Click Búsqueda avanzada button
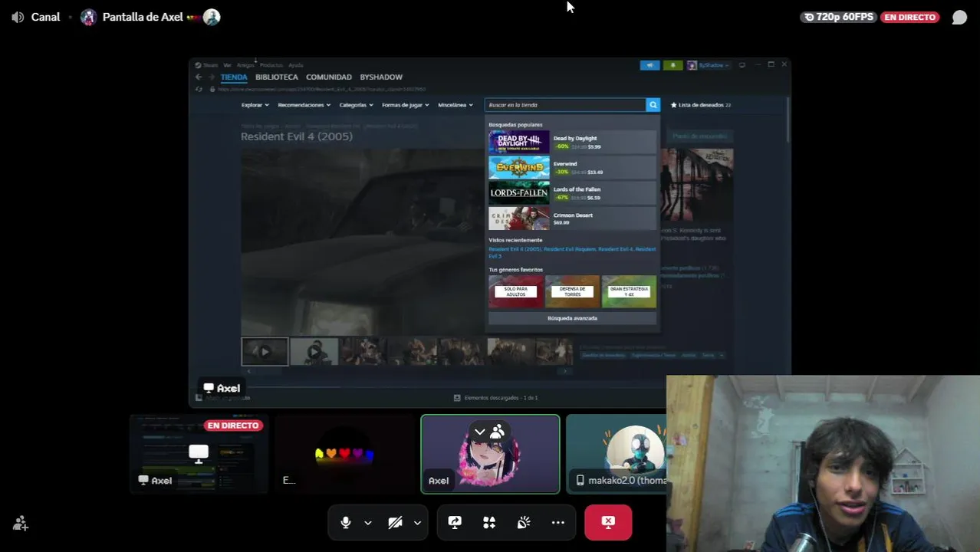Viewport: 980px width, 552px height. pos(572,318)
